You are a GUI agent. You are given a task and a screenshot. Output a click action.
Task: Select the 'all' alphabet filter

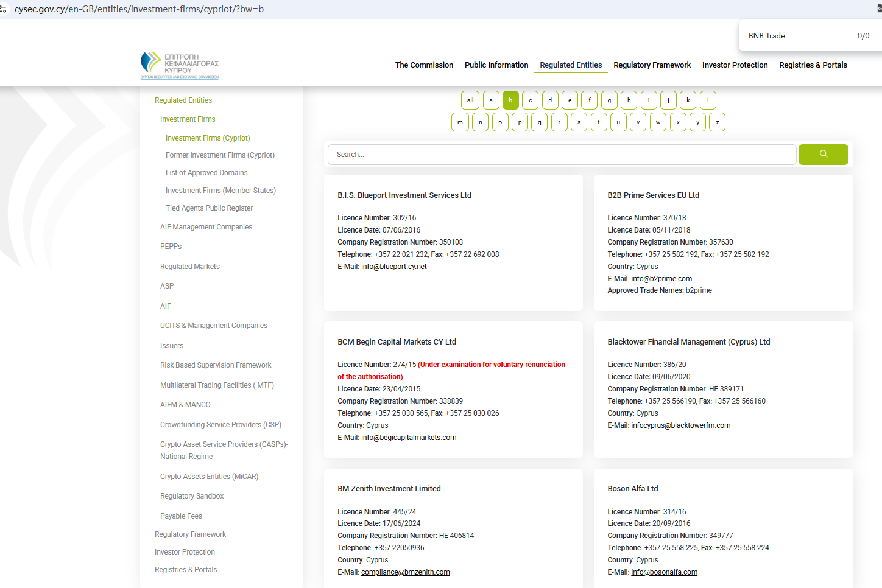point(470,100)
